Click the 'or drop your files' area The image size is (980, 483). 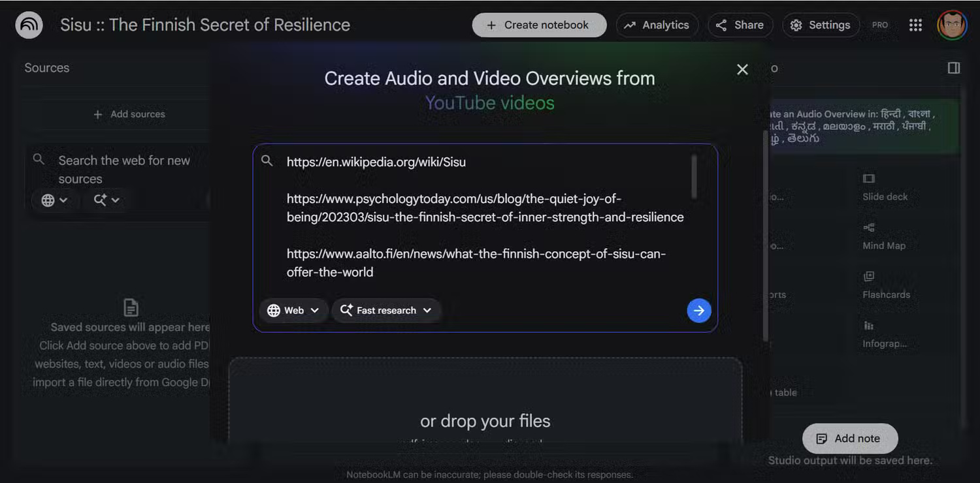click(x=485, y=400)
